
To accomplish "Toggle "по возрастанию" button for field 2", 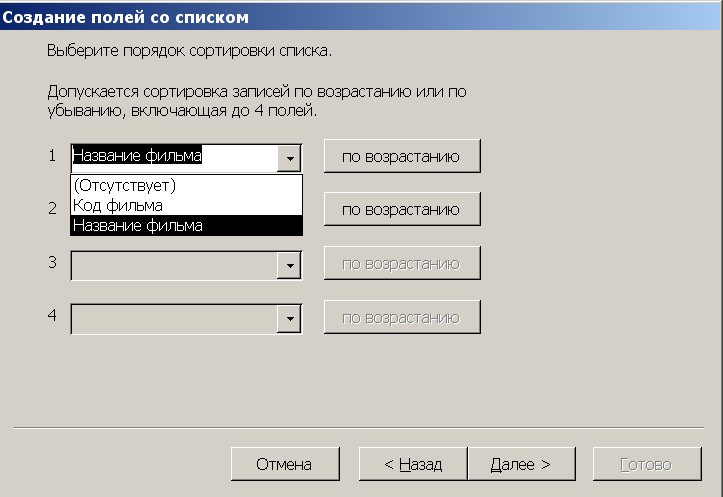I will [x=402, y=209].
